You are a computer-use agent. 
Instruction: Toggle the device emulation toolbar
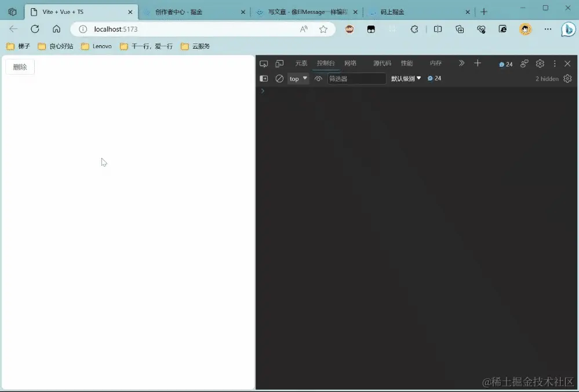click(x=279, y=64)
